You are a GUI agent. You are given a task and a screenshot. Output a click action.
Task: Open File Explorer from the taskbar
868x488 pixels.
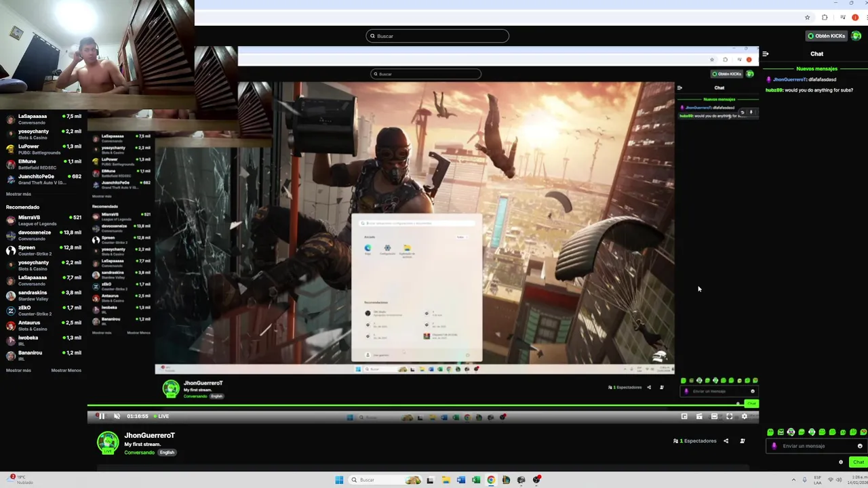446,480
